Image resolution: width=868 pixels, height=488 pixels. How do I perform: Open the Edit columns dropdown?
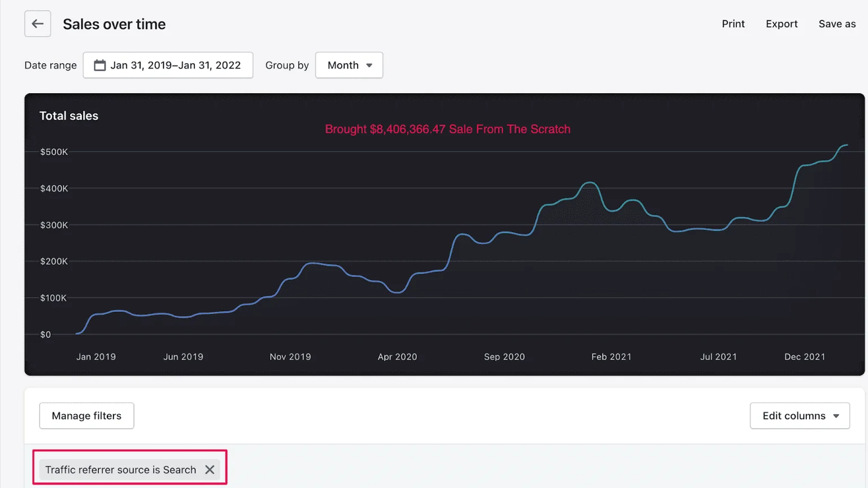click(x=799, y=416)
